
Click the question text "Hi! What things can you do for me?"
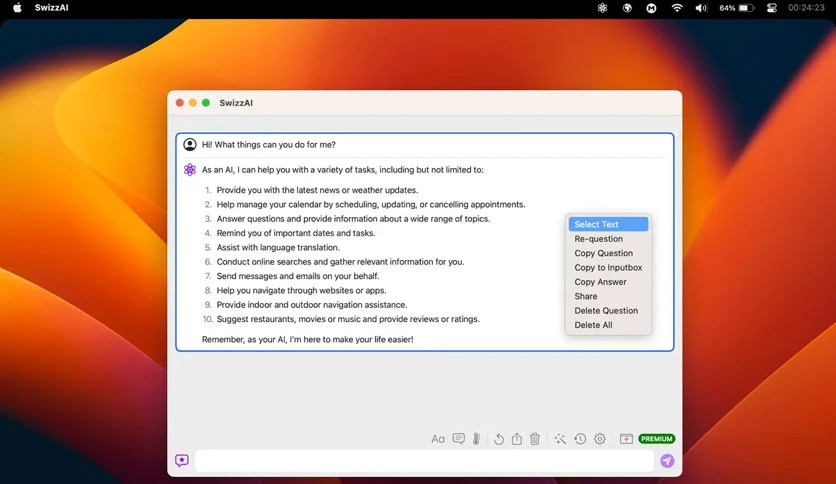(269, 144)
